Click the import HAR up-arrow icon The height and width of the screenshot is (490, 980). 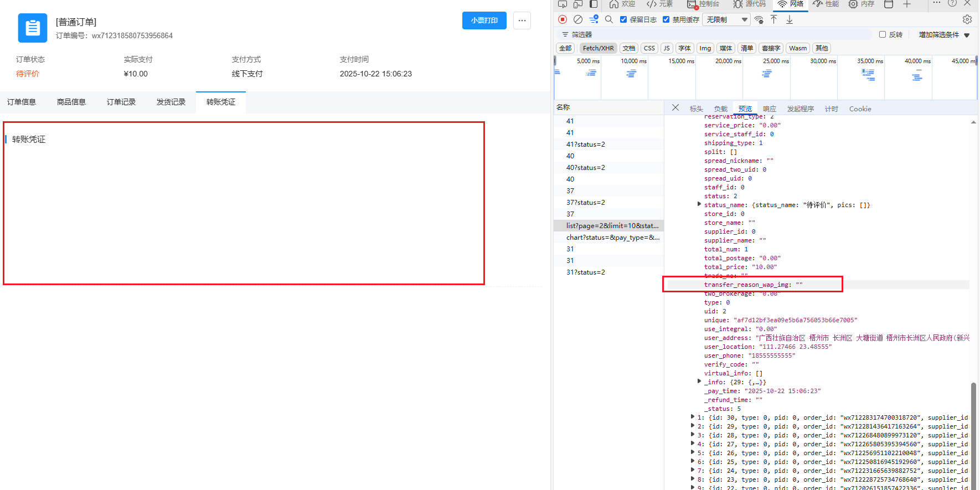[774, 19]
